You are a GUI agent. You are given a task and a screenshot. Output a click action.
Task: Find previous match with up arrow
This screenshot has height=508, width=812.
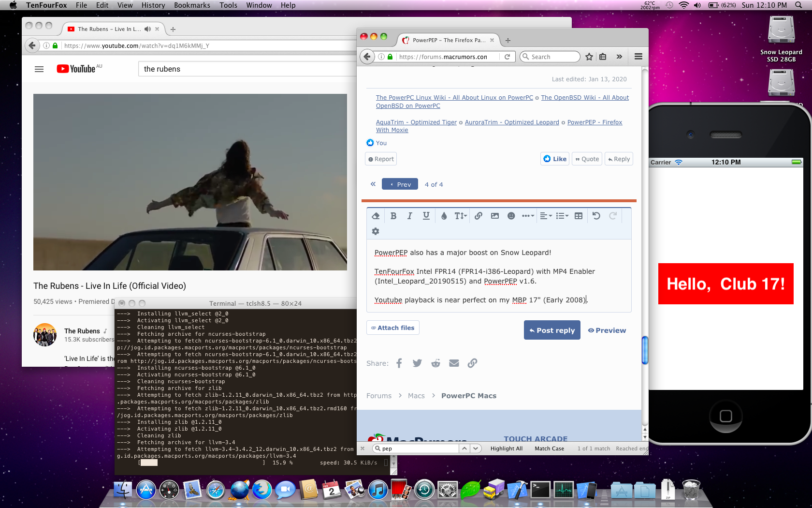[x=464, y=448]
